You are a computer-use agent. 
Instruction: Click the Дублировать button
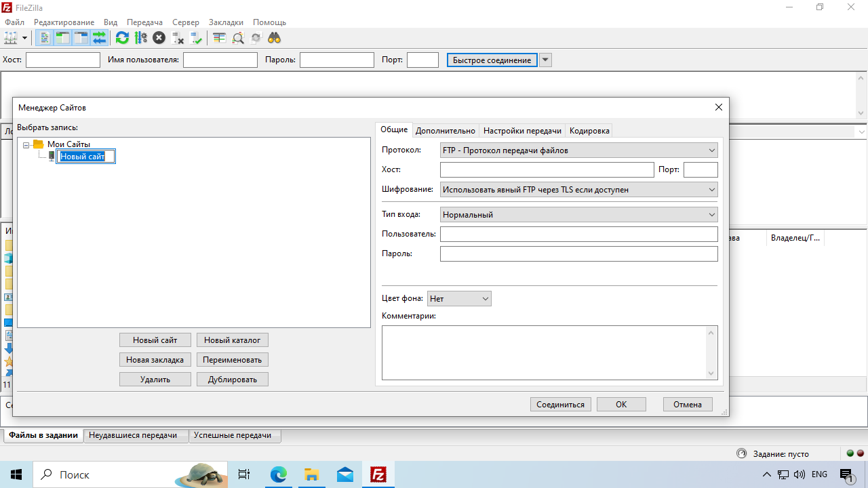coord(233,380)
